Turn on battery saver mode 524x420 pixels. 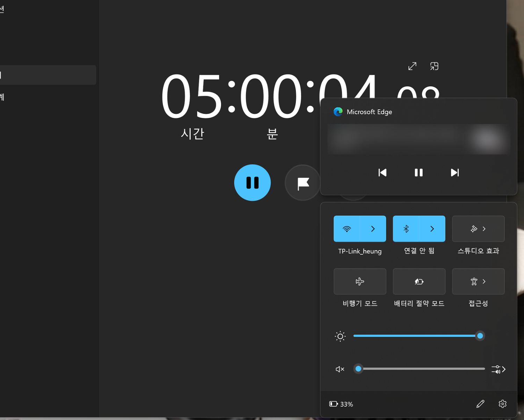point(419,282)
